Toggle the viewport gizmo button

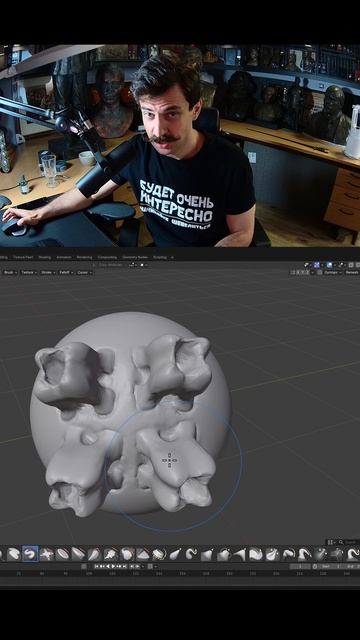[x=317, y=265]
